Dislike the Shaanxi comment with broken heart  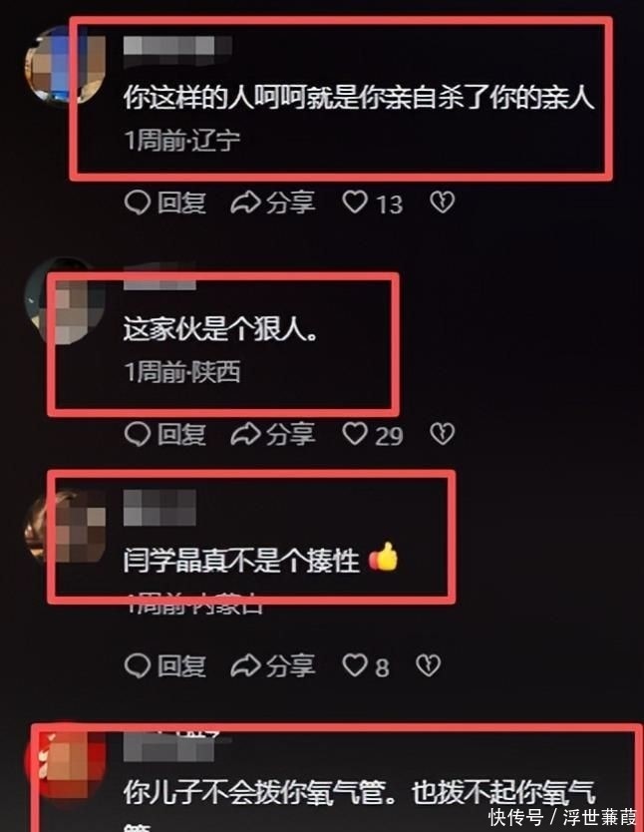click(x=442, y=434)
